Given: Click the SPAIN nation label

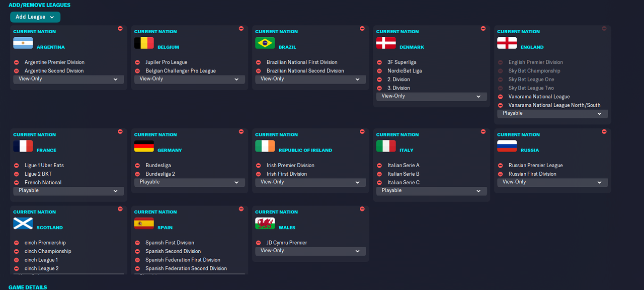Looking at the screenshot, I should tap(165, 228).
